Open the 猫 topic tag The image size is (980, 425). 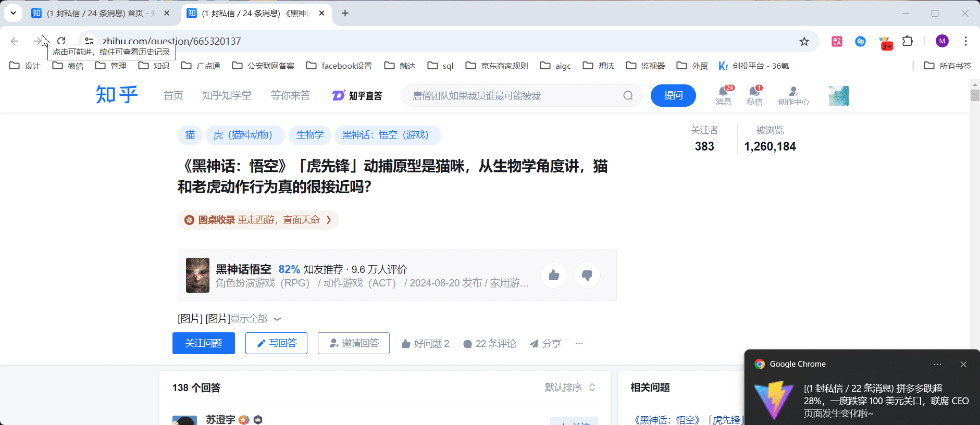tap(190, 135)
